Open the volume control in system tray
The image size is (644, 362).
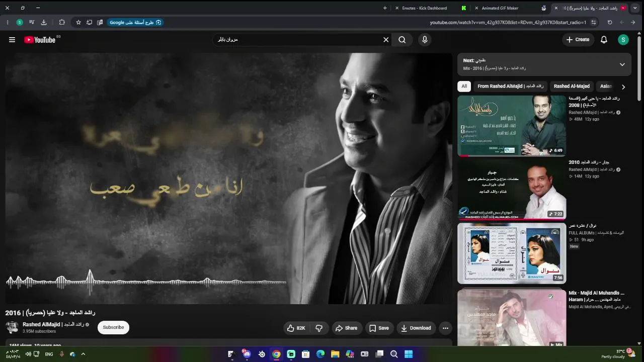tap(28, 354)
